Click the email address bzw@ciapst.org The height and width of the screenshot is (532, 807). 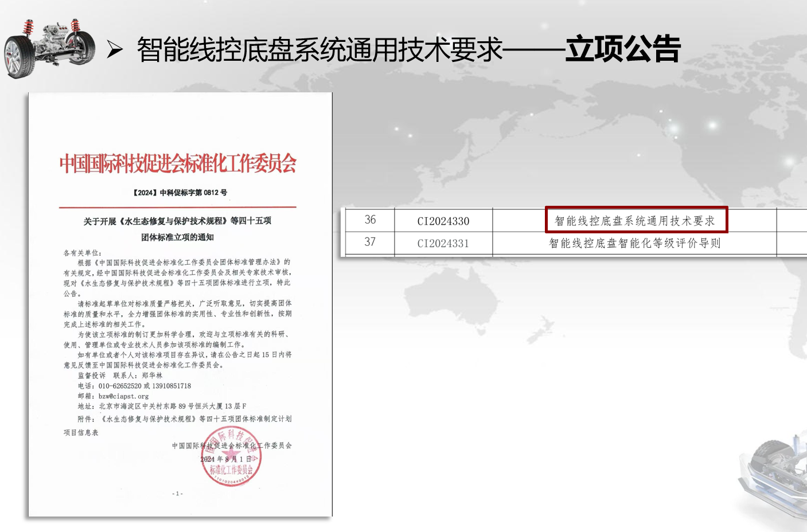point(123,396)
